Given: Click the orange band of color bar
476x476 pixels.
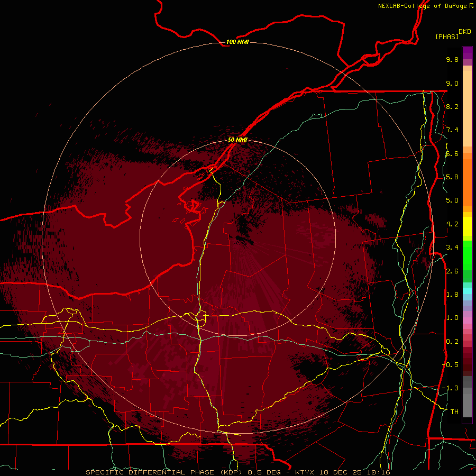Looking at the screenshot, I should tap(467, 182).
